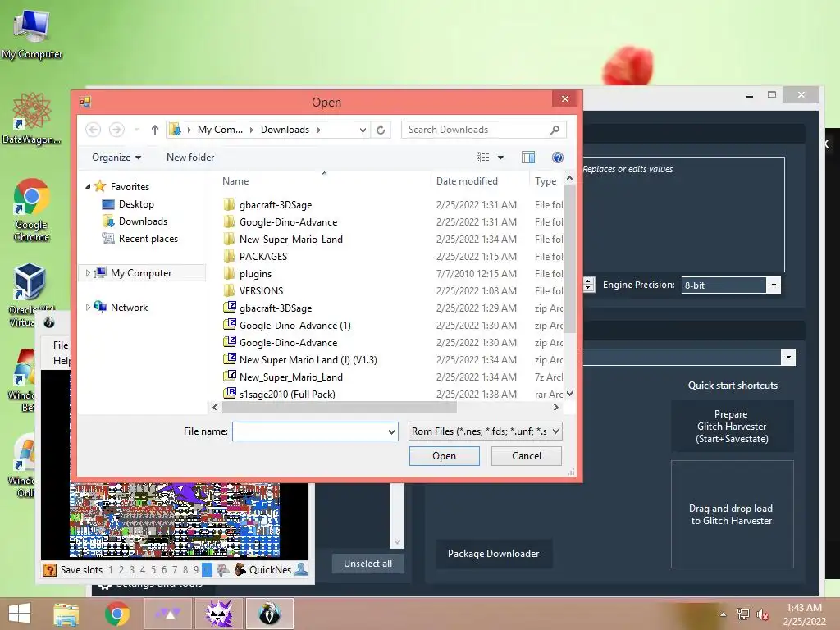Launch Google Chrome from the desktop
This screenshot has height=630, width=840.
point(32,210)
